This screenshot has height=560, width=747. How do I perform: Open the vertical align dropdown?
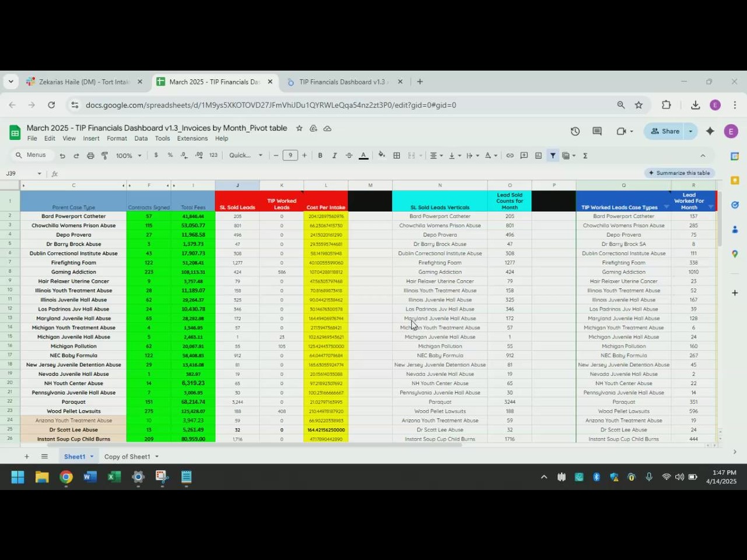[454, 155]
